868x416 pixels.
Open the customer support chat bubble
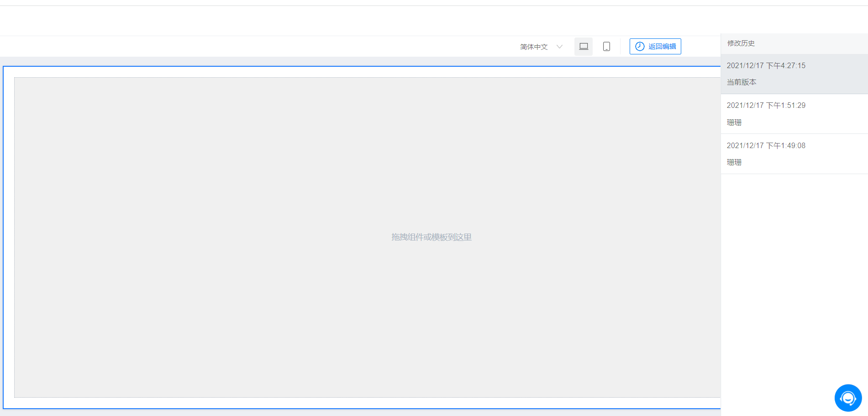point(848,398)
